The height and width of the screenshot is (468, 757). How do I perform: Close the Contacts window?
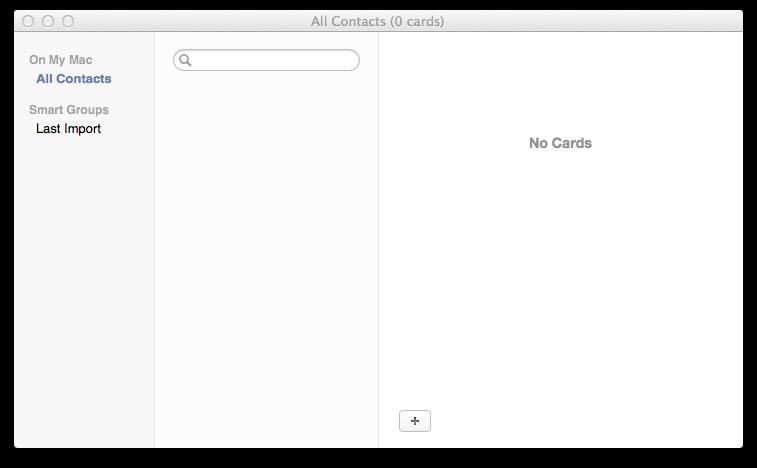(28, 21)
